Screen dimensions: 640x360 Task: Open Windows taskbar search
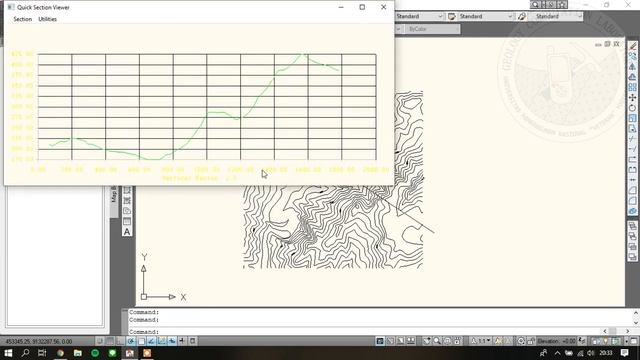(x=25, y=353)
